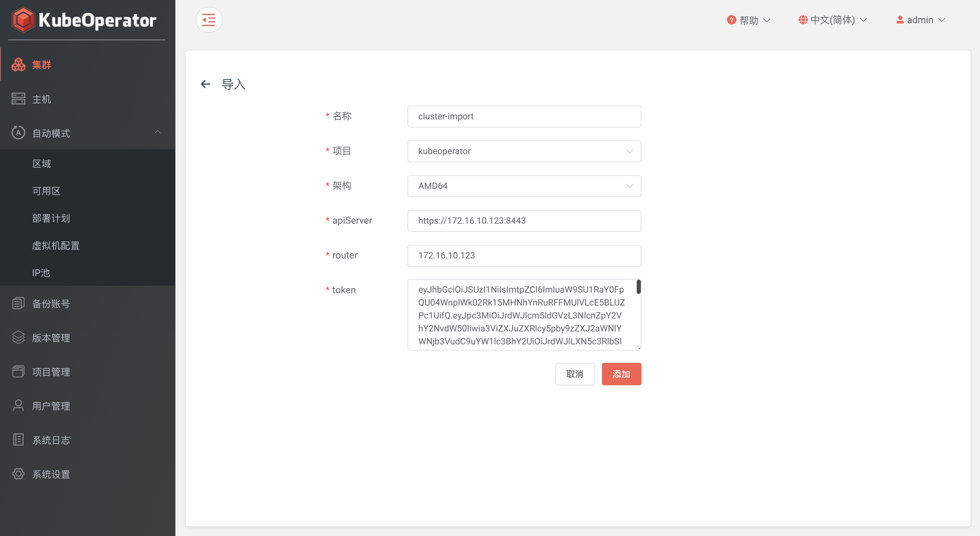Screen dimensions: 980x536
Task: Click the token textarea scrollbar thumb
Action: click(638, 287)
